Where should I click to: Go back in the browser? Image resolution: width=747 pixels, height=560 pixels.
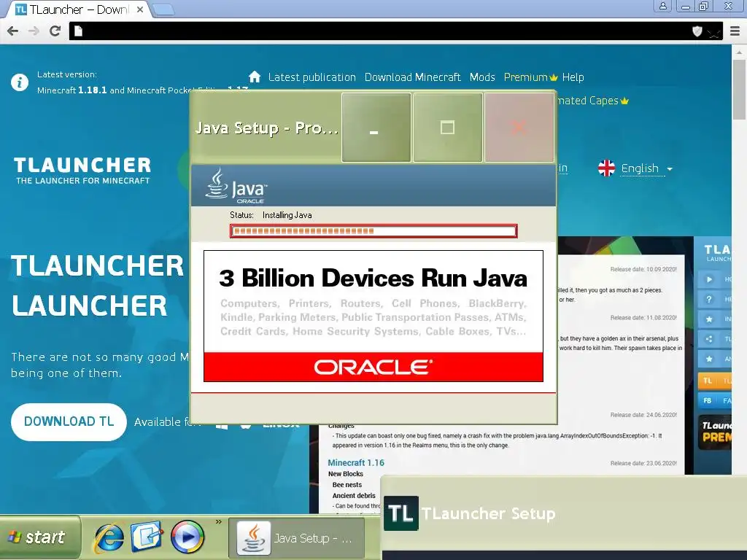(13, 31)
